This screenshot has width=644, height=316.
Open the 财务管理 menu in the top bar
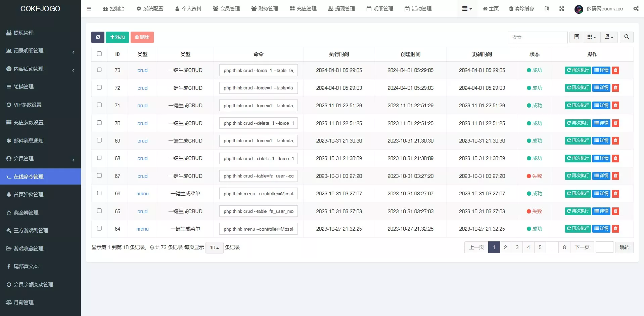pos(265,9)
